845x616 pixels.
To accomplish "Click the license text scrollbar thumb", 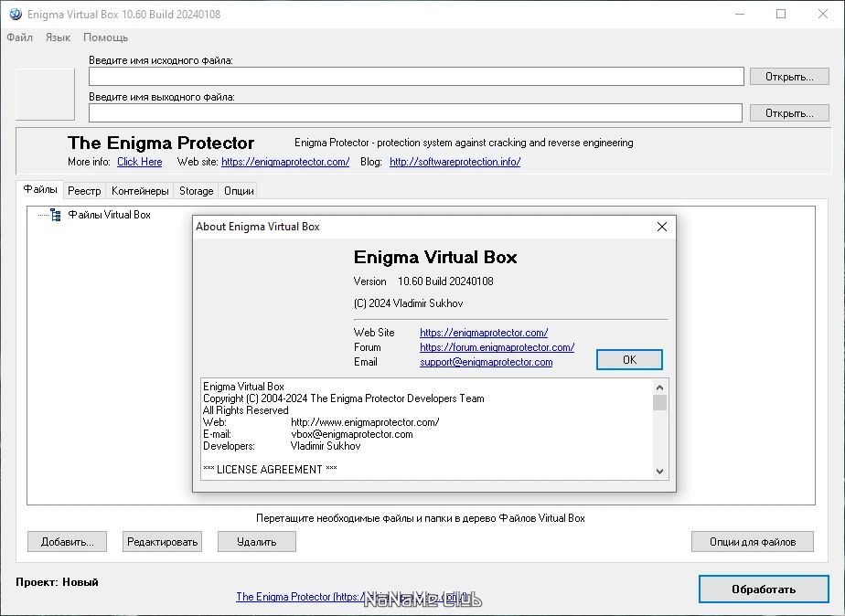I will tap(659, 403).
